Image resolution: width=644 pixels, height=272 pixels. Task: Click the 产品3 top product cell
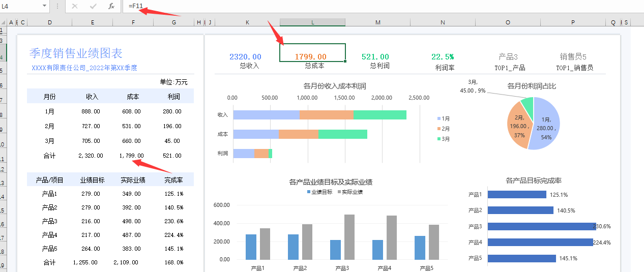pyautogui.click(x=508, y=57)
